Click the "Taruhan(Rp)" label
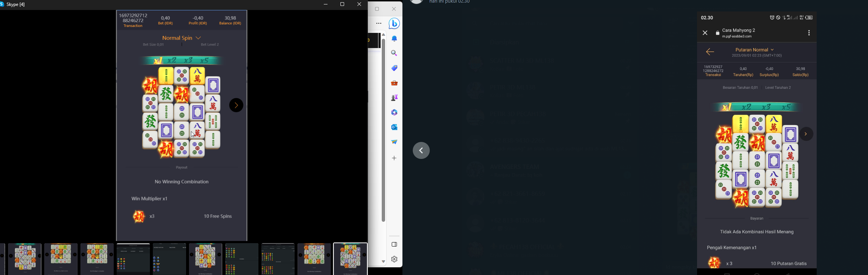This screenshot has height=275, width=868. pos(743,75)
